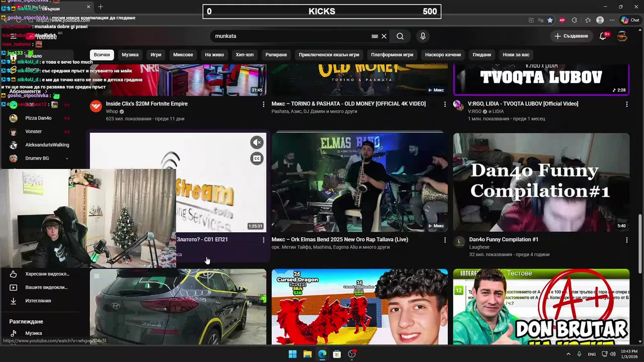Open options for Dan4o Funny Compilation #1

coord(626,240)
